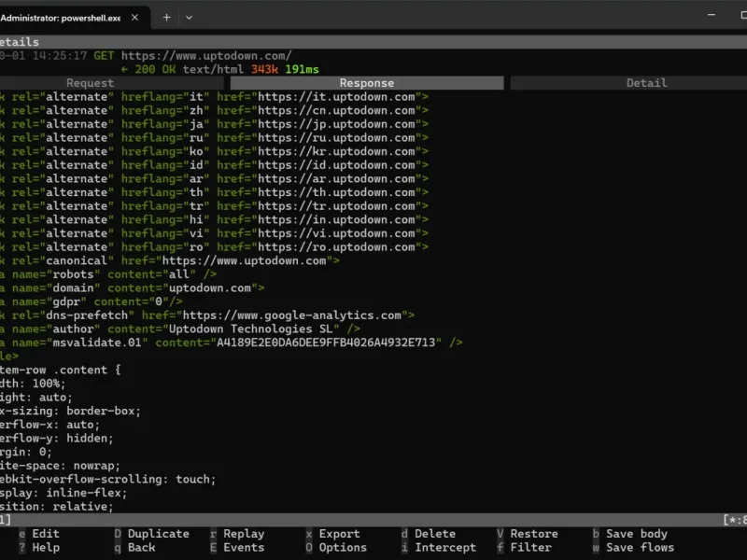This screenshot has width=747, height=560.
Task: Click the Options command in bottom bar
Action: pos(343,548)
